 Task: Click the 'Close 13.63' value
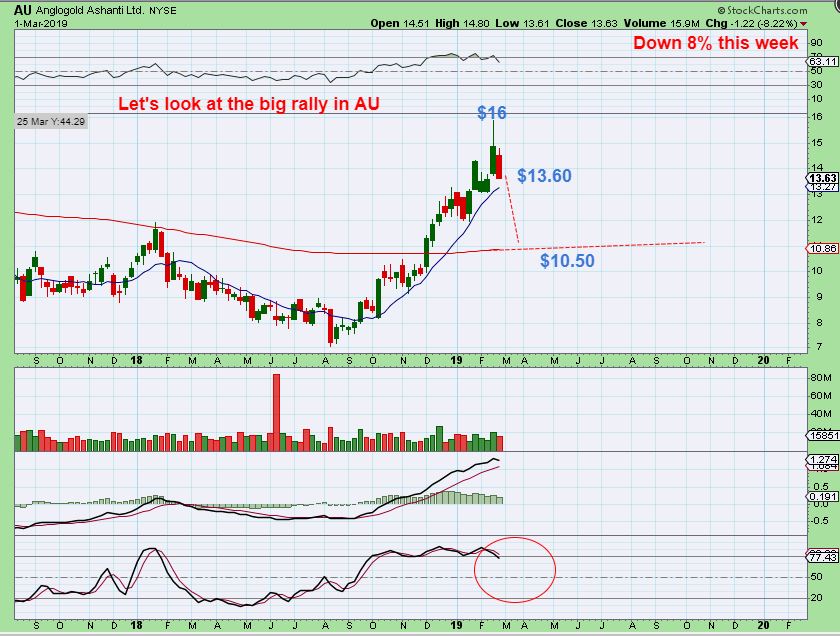[587, 24]
